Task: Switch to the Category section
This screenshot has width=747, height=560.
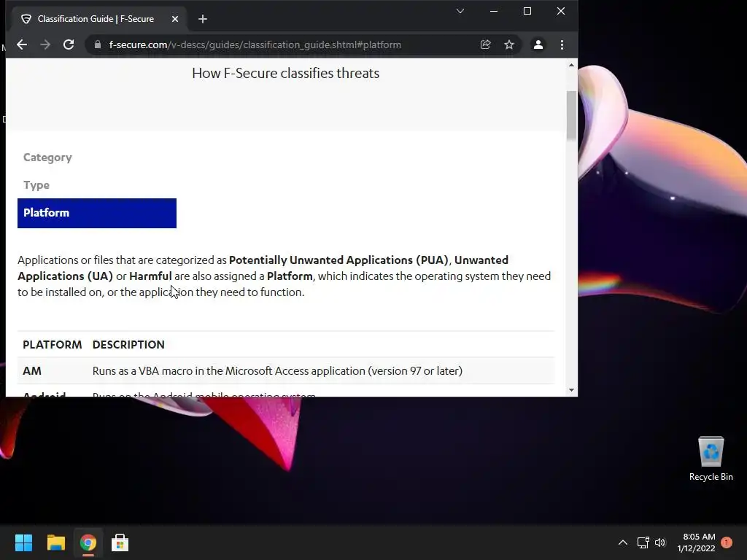Action: tap(47, 157)
